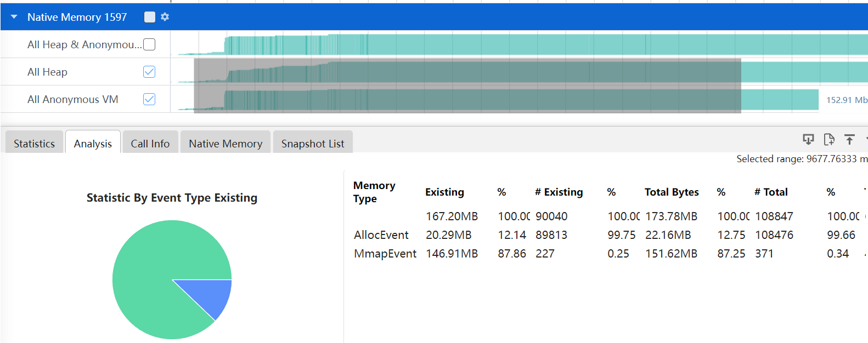Click the download-to-tray icon in the tab bar

click(x=808, y=140)
